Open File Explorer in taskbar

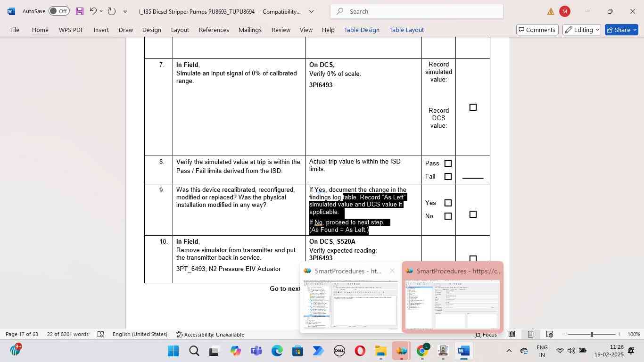380,351
